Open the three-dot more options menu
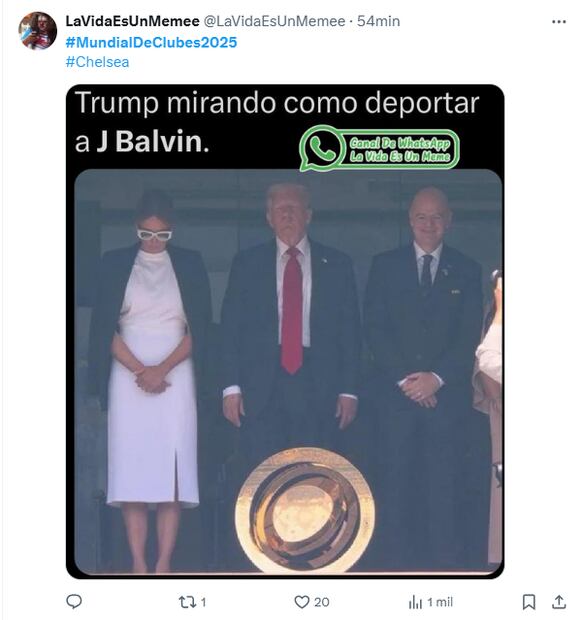This screenshot has height=620, width=582. tap(559, 22)
